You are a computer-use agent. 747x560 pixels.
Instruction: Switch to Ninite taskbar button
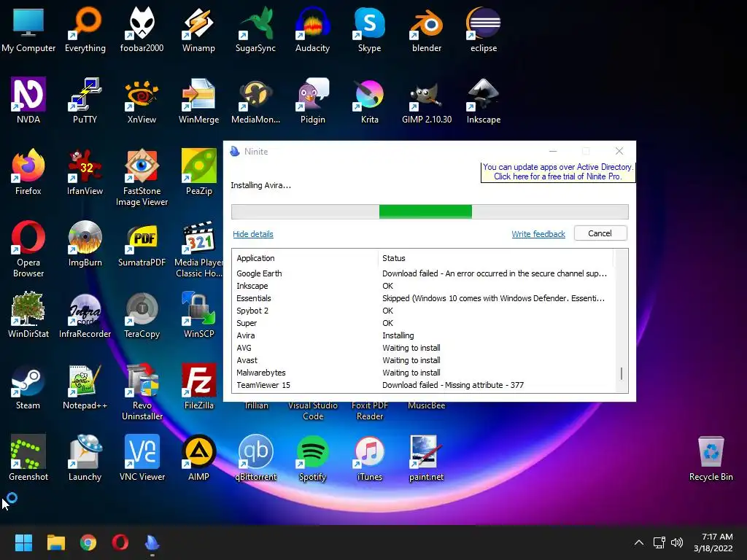tap(152, 542)
